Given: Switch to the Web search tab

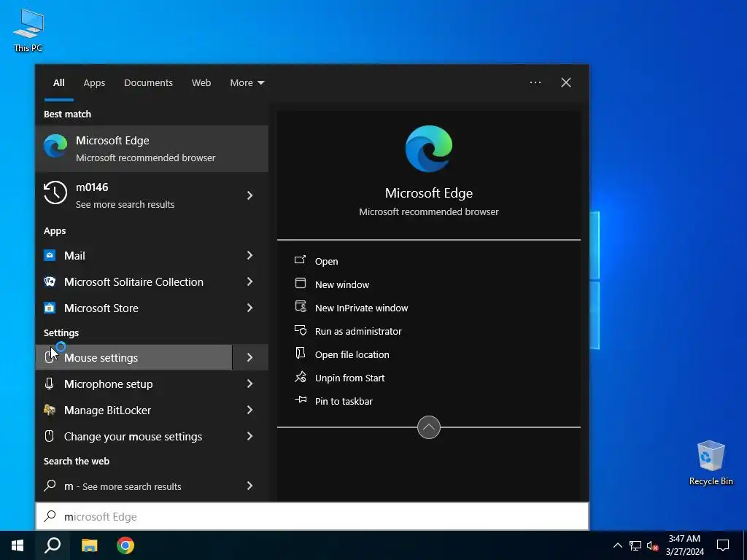Looking at the screenshot, I should 201,83.
